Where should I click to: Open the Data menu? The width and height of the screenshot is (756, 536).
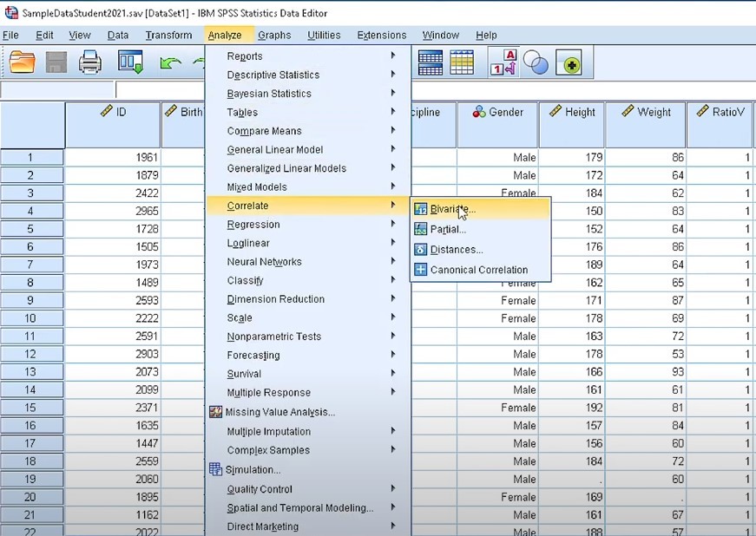point(118,36)
